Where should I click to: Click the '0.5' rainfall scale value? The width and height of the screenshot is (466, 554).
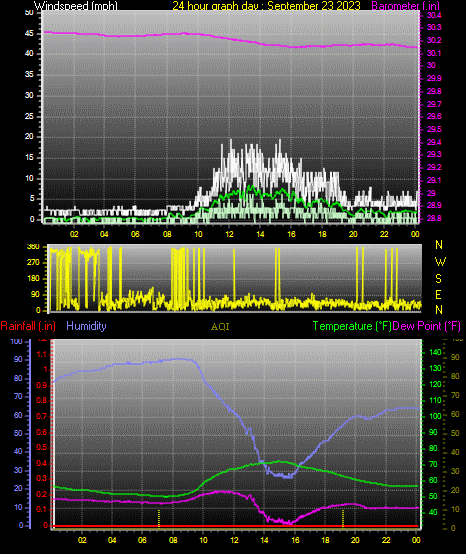click(42, 448)
